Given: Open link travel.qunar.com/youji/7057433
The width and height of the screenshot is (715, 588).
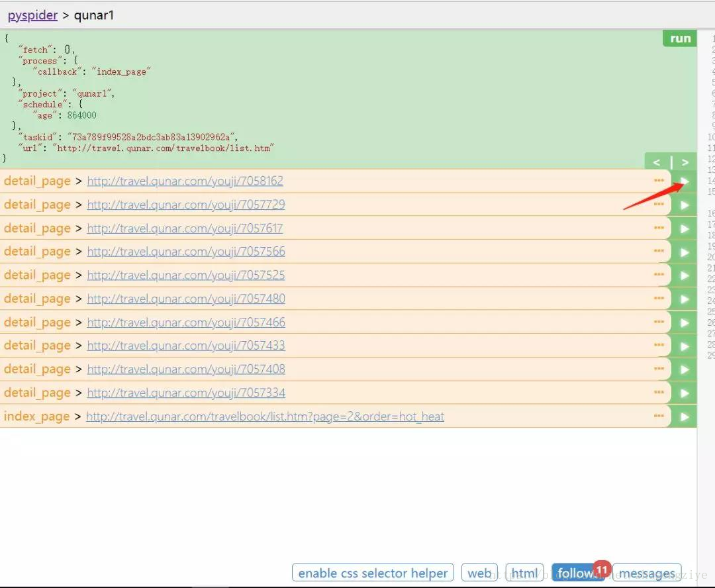Looking at the screenshot, I should [x=186, y=346].
